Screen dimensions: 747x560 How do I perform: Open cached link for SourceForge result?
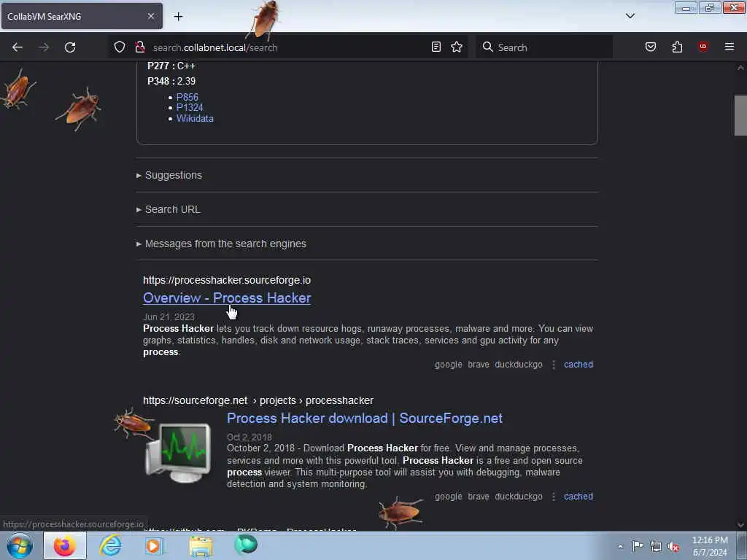point(578,496)
